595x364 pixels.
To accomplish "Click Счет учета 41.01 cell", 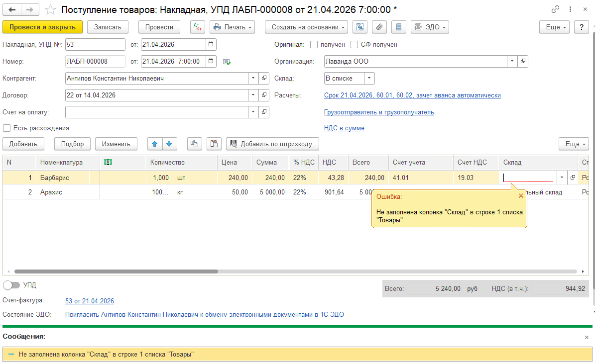I will coord(420,178).
